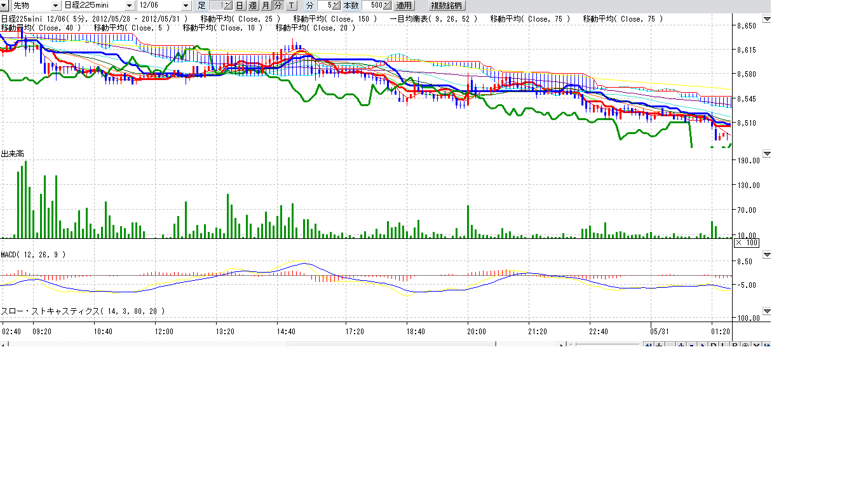Click the blue minus icon in bottom toolbar
The image size is (868, 488).
(x=692, y=345)
